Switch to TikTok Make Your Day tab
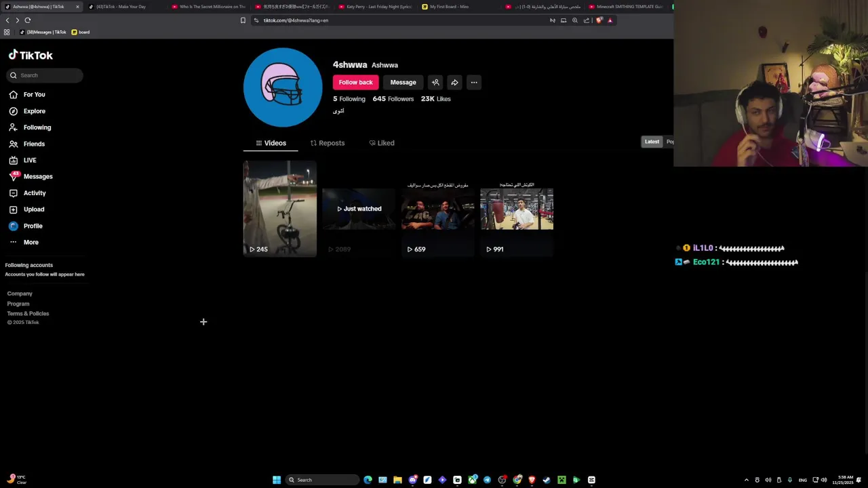868x488 pixels. (x=122, y=7)
